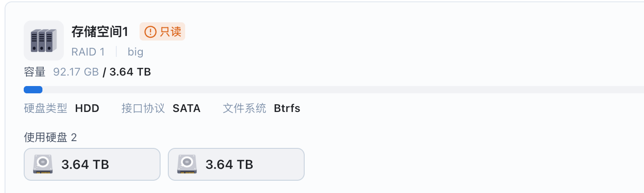644x193 pixels.
Task: Click the first hard disk drive icon
Action: click(43, 164)
